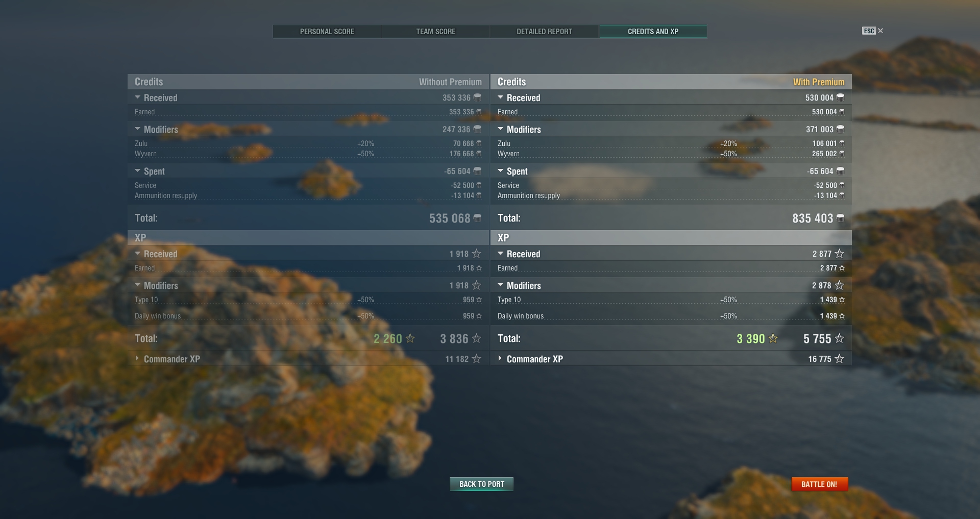
Task: Click the star icon next to 2 260 XP
Action: click(x=410, y=338)
